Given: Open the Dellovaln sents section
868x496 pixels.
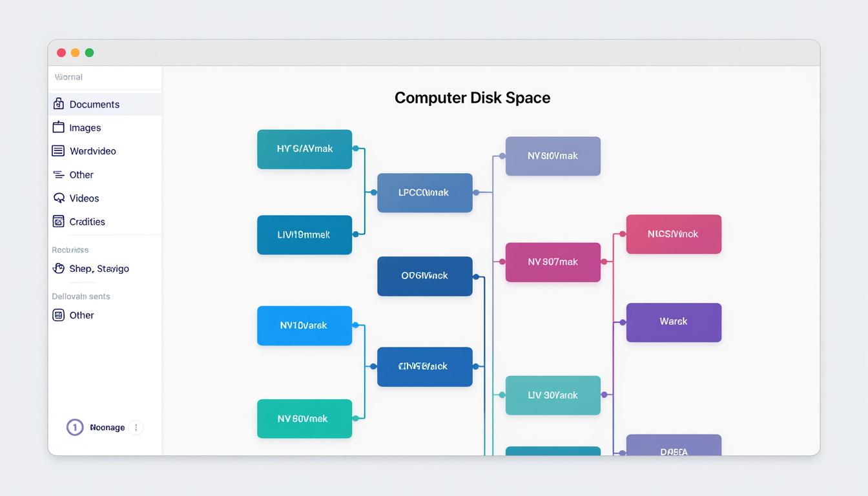Looking at the screenshot, I should pyautogui.click(x=81, y=296).
